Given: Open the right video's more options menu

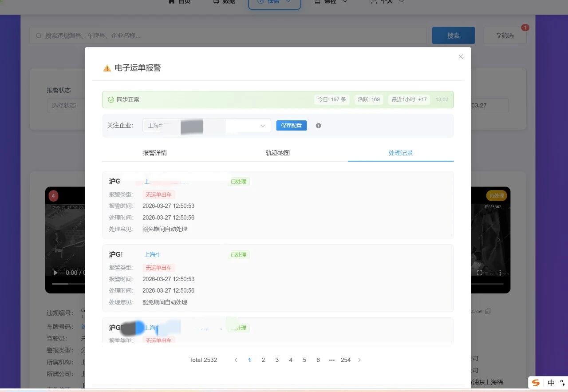Looking at the screenshot, I should point(500,273).
